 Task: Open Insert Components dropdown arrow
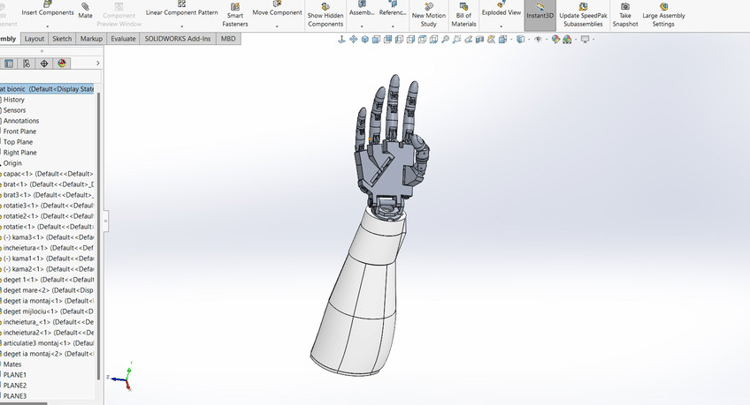point(47,26)
